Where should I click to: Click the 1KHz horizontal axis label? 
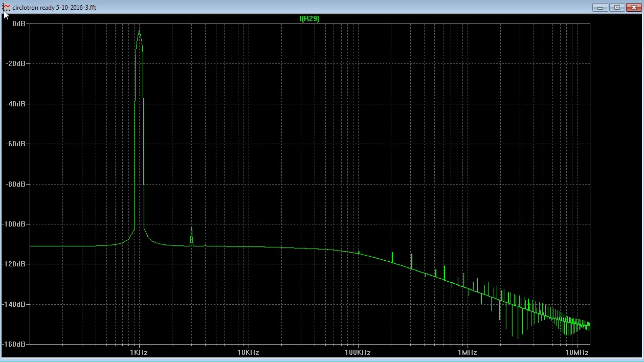coord(139,353)
